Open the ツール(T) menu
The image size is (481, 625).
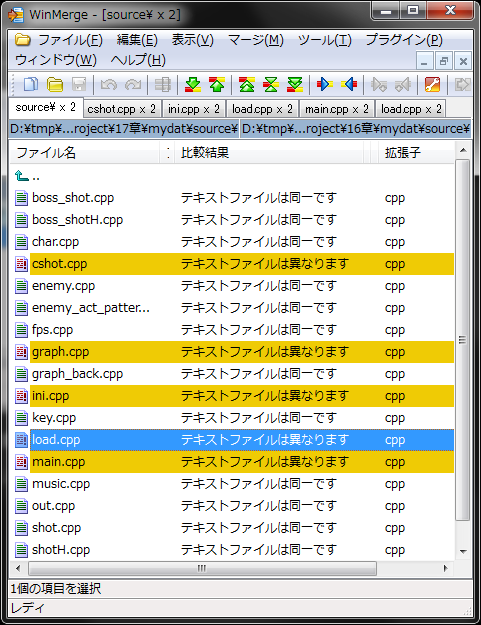tap(325, 40)
